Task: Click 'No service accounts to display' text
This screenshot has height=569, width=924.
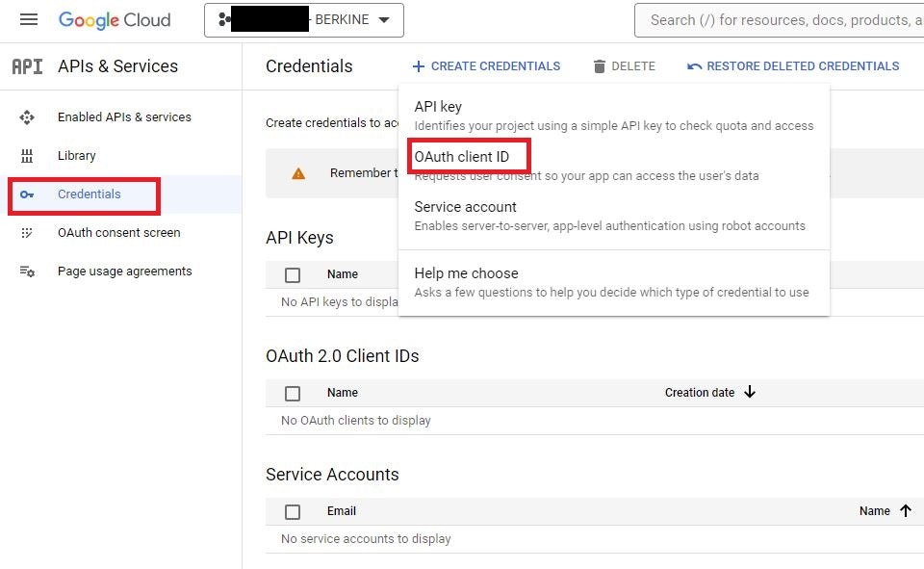Action: [366, 539]
